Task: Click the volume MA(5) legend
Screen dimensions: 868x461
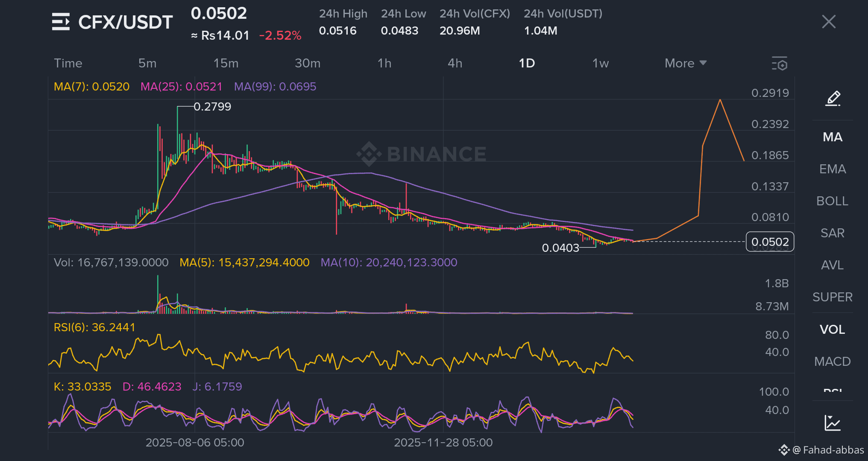Action: tap(244, 263)
